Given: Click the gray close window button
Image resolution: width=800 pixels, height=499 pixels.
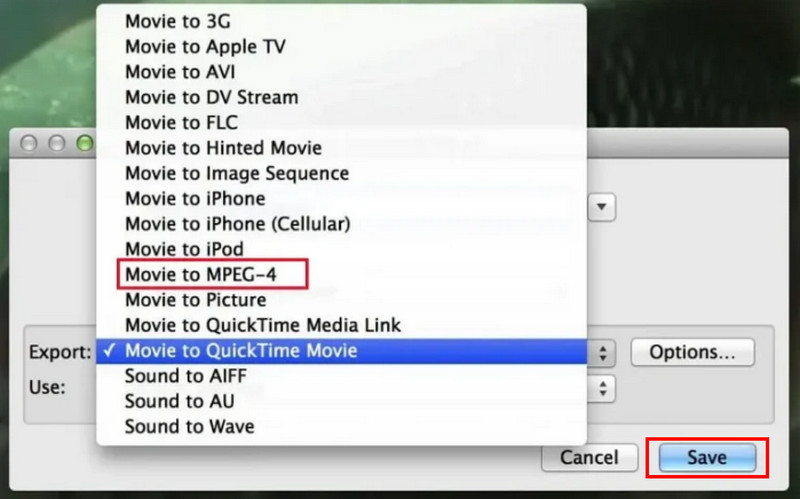Looking at the screenshot, I should [x=29, y=143].
